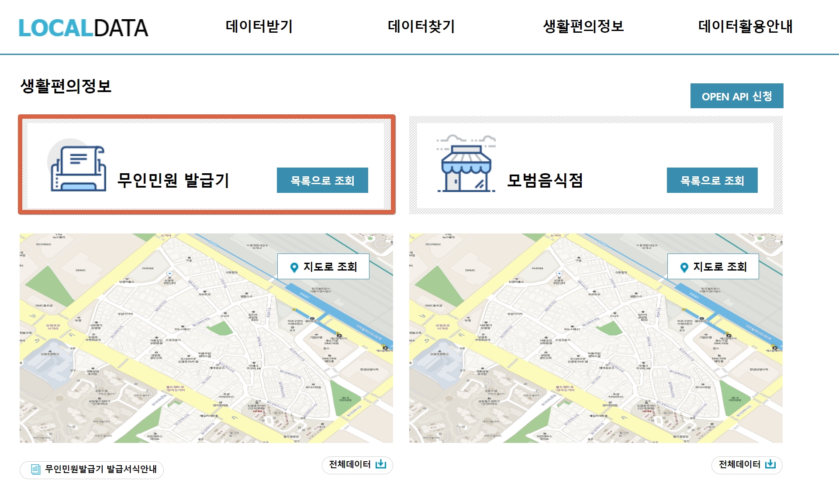Viewport: 839px width, 504px height.
Task: Click the printer icon for 무인민원 발급기
Action: (x=78, y=168)
